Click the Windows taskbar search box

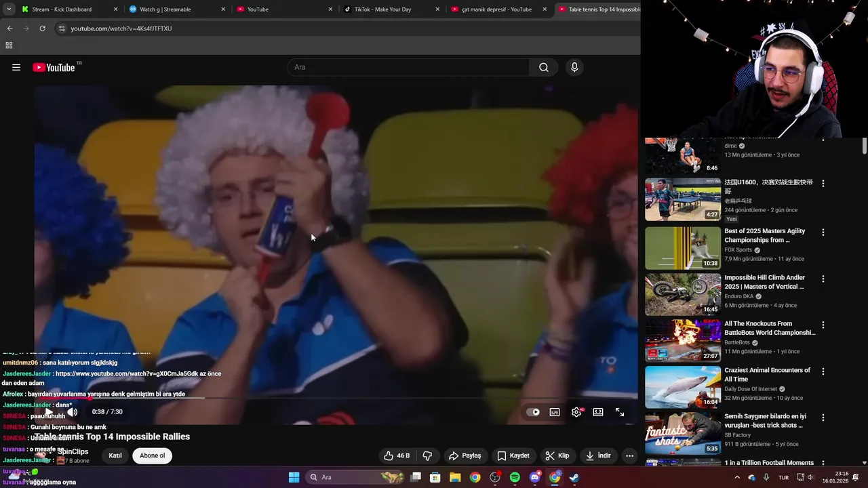pyautogui.click(x=355, y=477)
